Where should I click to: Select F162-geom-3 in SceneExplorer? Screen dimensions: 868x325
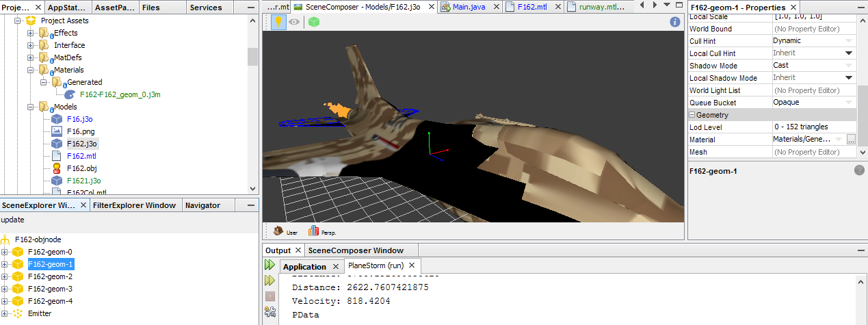click(50, 289)
